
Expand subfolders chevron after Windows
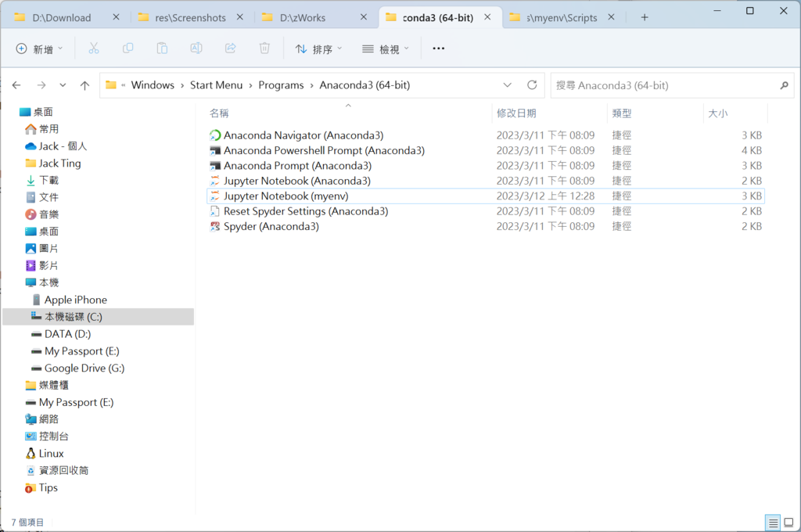tap(182, 85)
